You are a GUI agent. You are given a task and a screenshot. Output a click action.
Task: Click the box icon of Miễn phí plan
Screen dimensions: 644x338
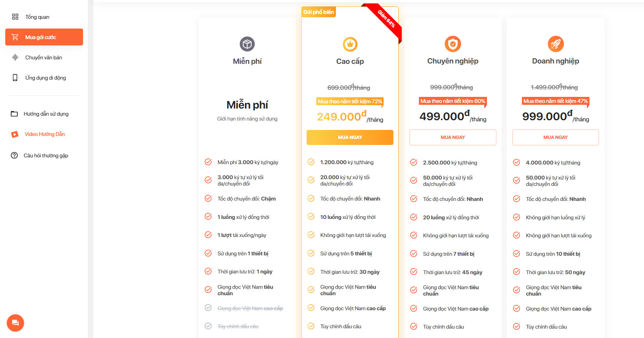click(247, 44)
